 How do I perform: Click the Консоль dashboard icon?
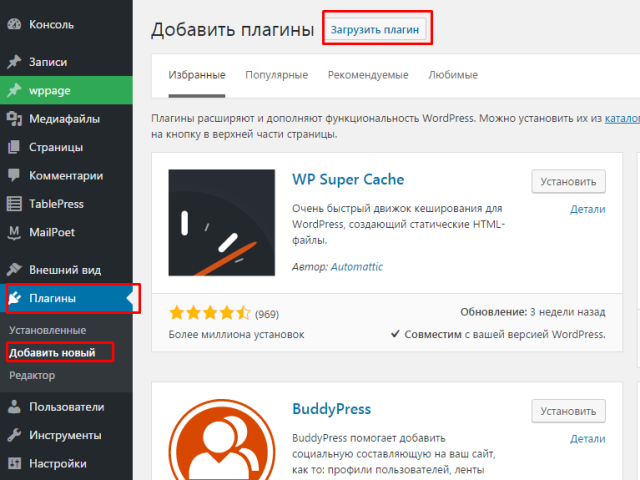coord(14,24)
